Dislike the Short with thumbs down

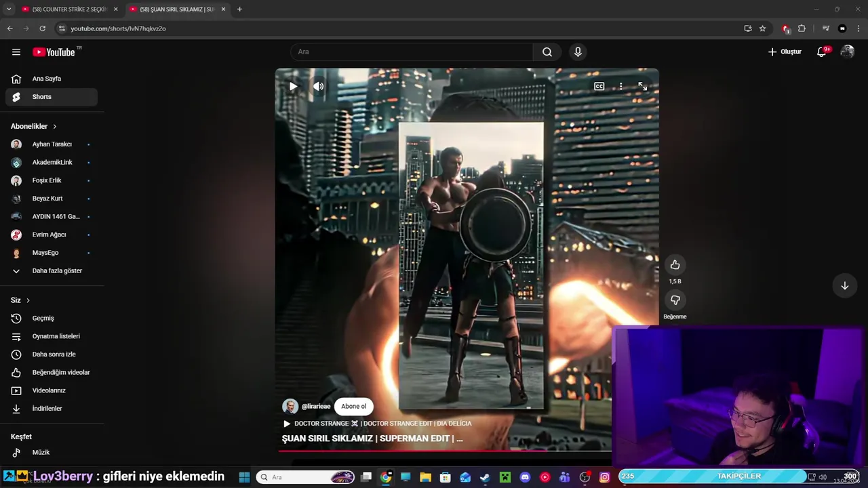(675, 300)
